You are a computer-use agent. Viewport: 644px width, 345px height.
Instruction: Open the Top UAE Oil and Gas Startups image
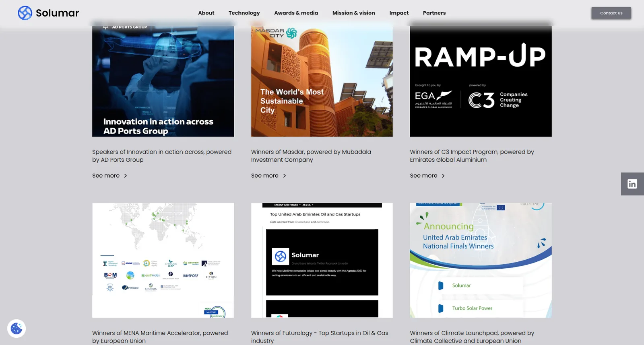click(x=322, y=260)
